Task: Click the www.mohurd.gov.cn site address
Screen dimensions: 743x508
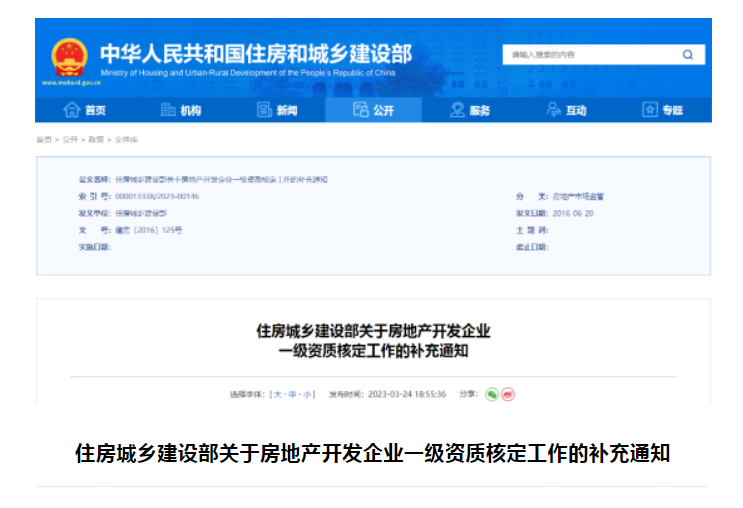Action: 71,83
